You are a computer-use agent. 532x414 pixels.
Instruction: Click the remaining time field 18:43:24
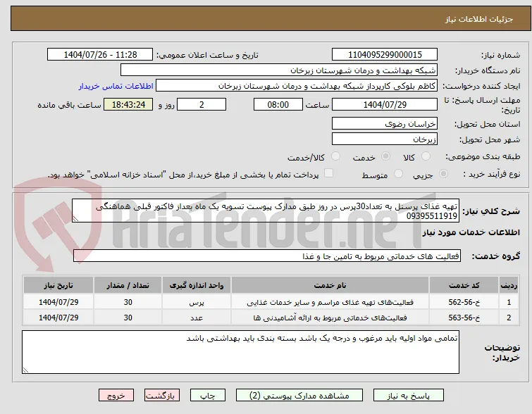(128, 104)
